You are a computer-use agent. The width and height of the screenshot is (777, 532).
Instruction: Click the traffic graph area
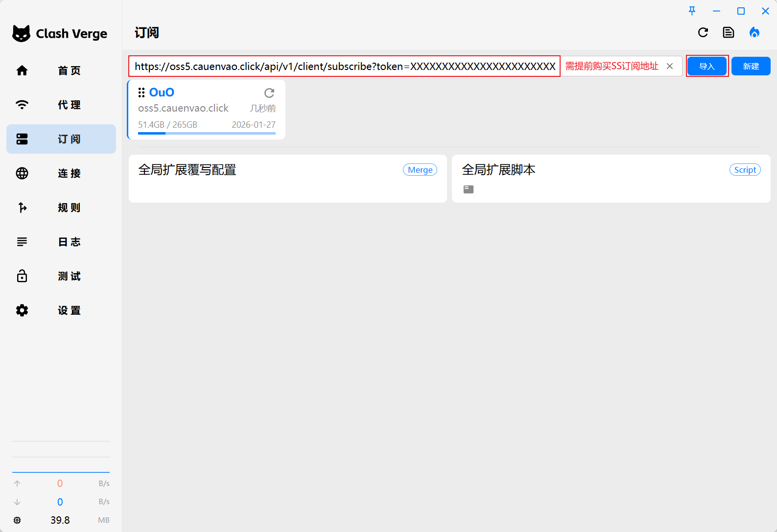(61, 457)
